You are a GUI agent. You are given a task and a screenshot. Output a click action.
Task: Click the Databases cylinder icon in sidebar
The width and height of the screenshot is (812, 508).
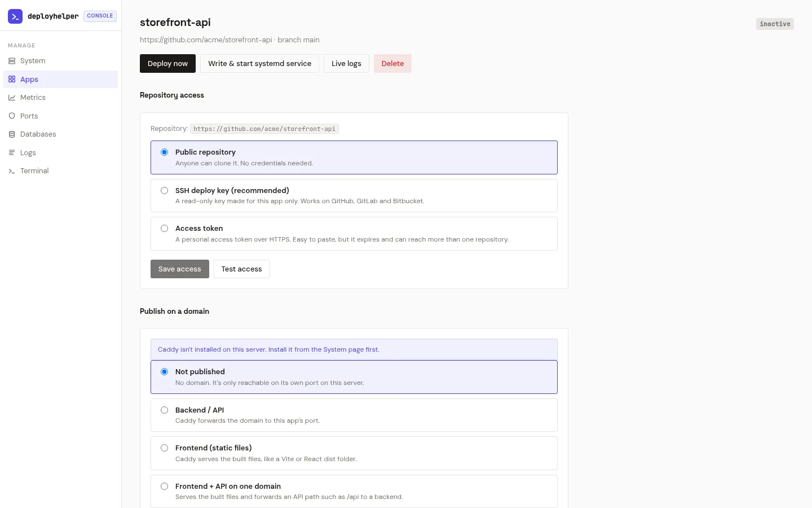click(12, 134)
